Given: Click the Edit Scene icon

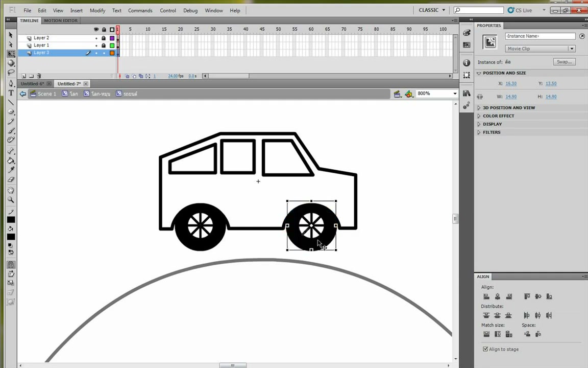Looking at the screenshot, I should click(x=397, y=94).
